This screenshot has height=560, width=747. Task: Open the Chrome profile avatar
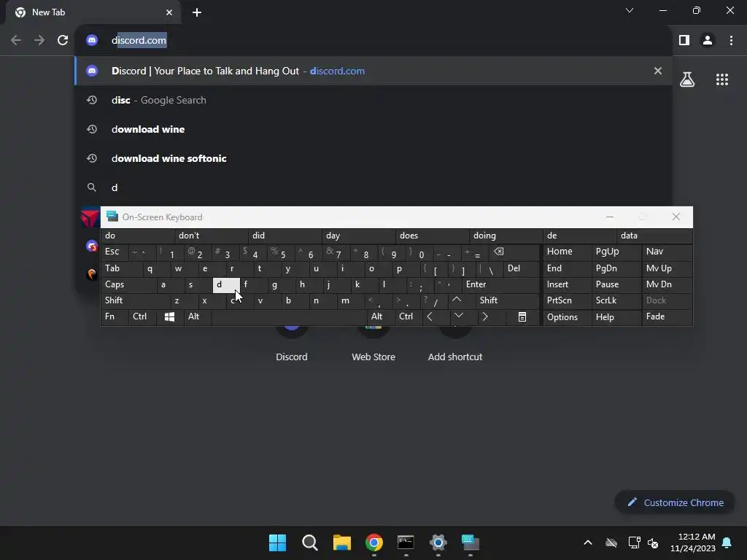(708, 41)
